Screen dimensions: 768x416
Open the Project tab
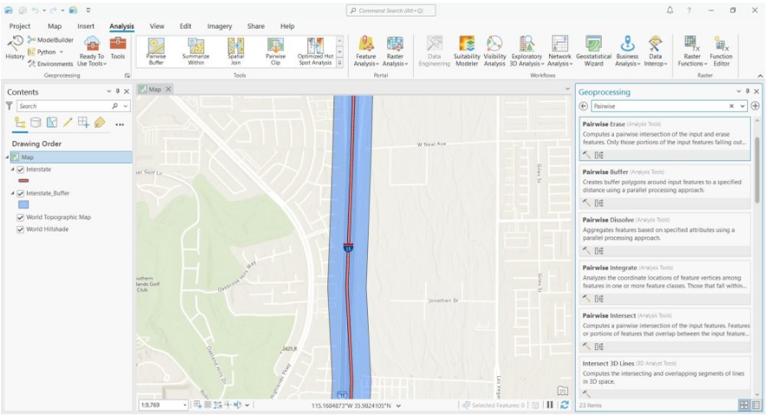pos(20,26)
